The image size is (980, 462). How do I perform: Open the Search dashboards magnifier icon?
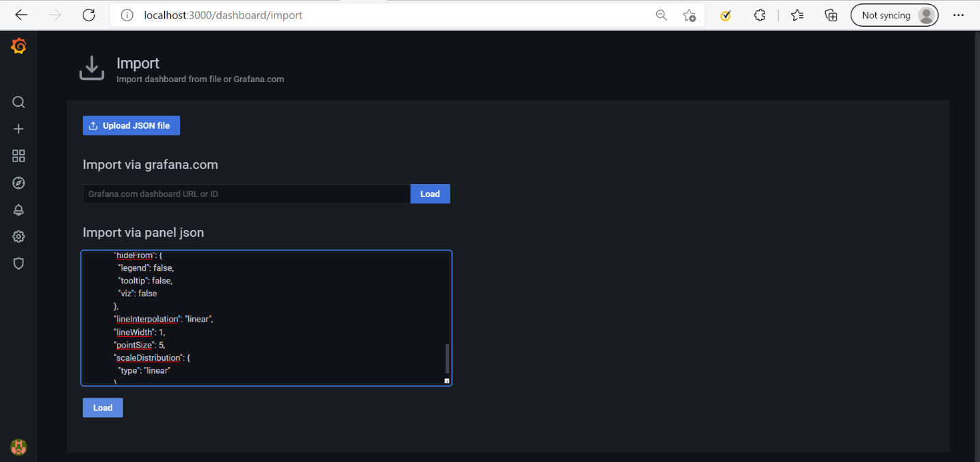[x=18, y=103]
